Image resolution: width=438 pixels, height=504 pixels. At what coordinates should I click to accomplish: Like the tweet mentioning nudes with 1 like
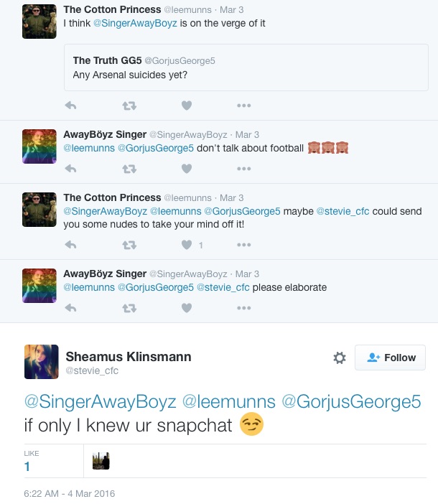click(x=187, y=245)
